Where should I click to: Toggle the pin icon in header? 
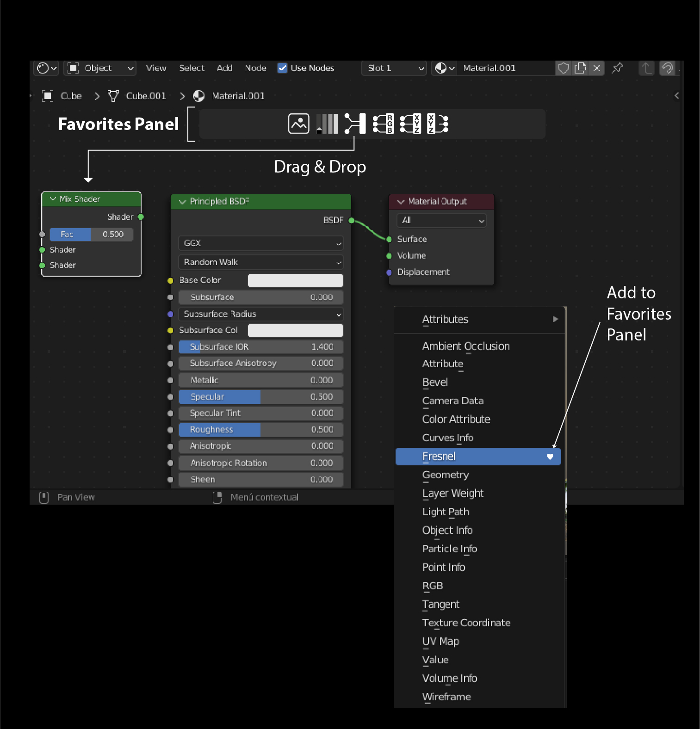pos(617,68)
